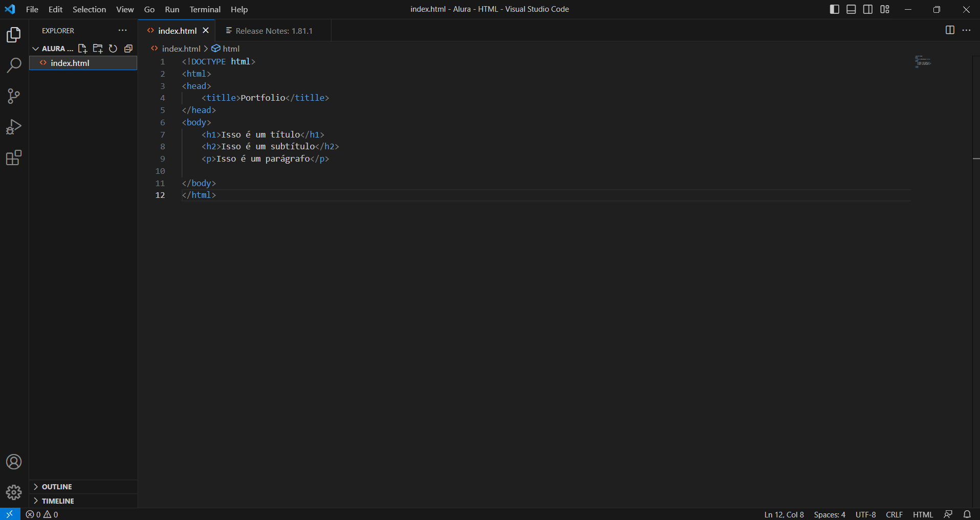The width and height of the screenshot is (980, 520).
Task: Open Customize Layout options
Action: point(885,9)
